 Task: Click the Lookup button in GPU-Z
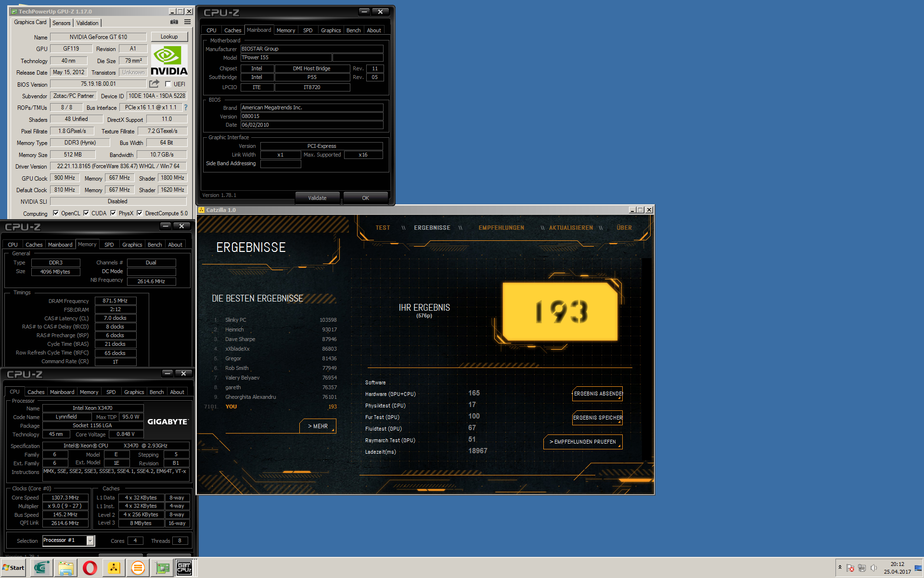tap(169, 37)
